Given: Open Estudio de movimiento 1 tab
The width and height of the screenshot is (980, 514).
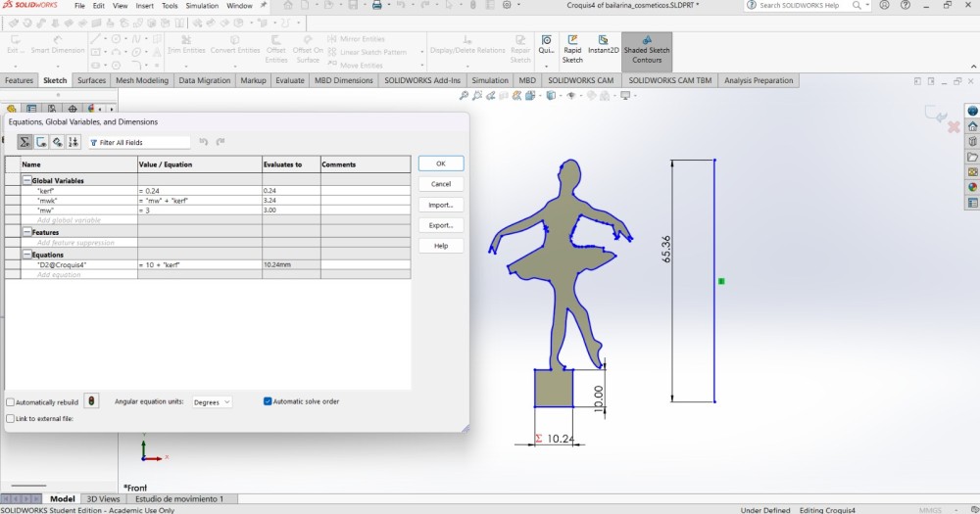Looking at the screenshot, I should tap(178, 498).
